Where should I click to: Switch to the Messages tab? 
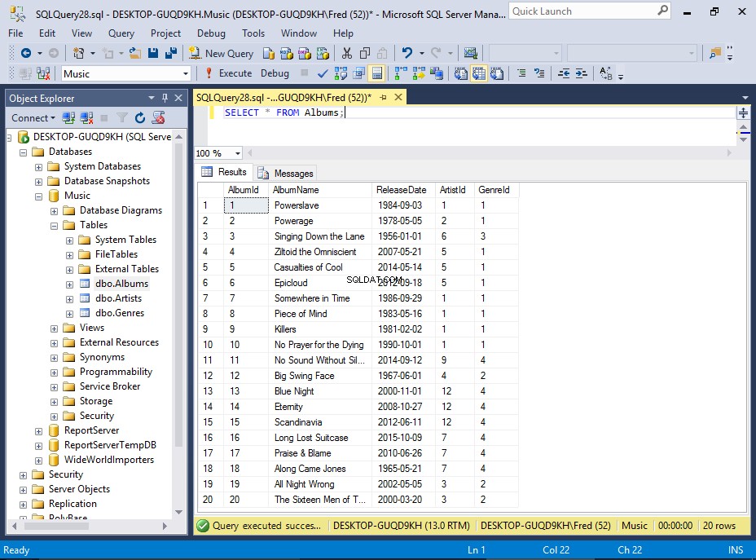pyautogui.click(x=286, y=173)
